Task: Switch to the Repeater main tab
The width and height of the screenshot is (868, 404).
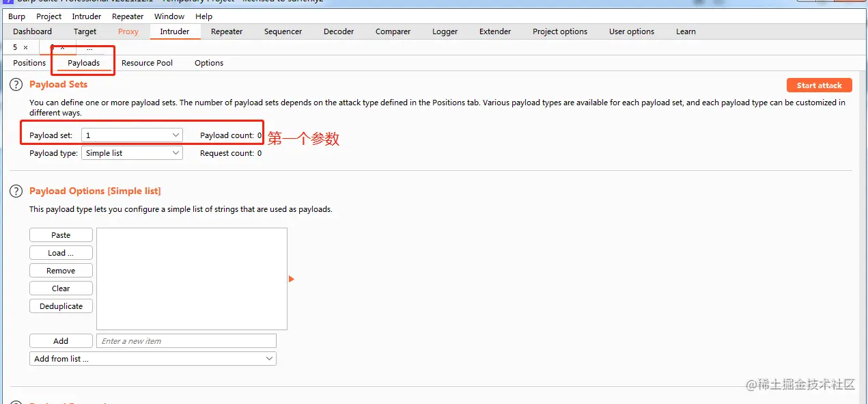Action: (x=227, y=31)
